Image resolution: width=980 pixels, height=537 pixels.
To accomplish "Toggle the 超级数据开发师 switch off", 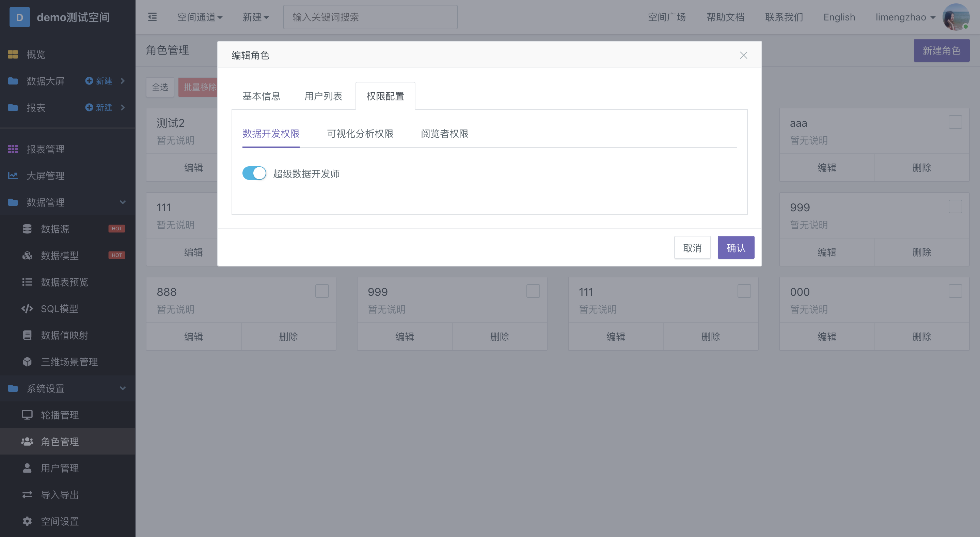I will tap(254, 173).
